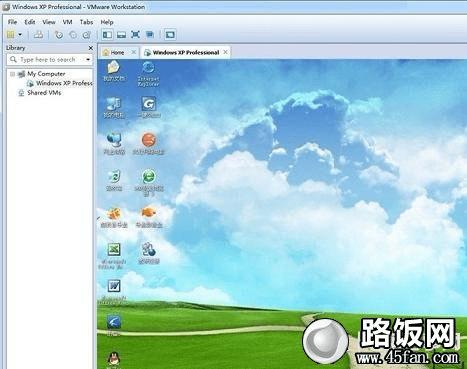
Task: Click the QQ penguin desktop icon
Action: pyautogui.click(x=114, y=360)
